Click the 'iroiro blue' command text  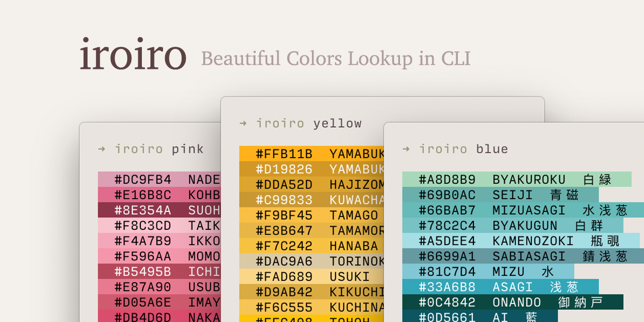pyautogui.click(x=463, y=149)
